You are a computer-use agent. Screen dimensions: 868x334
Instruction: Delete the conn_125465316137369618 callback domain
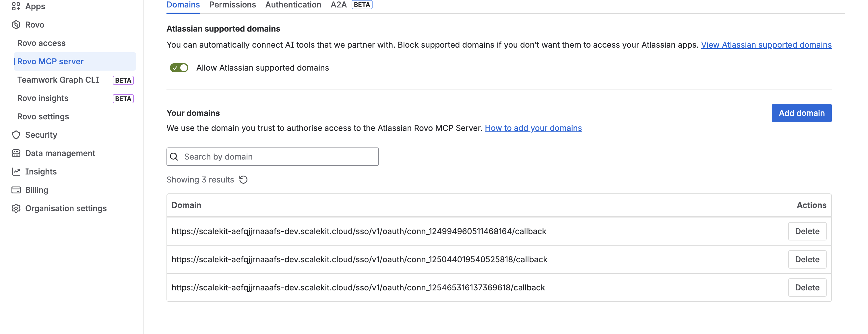[x=807, y=288]
